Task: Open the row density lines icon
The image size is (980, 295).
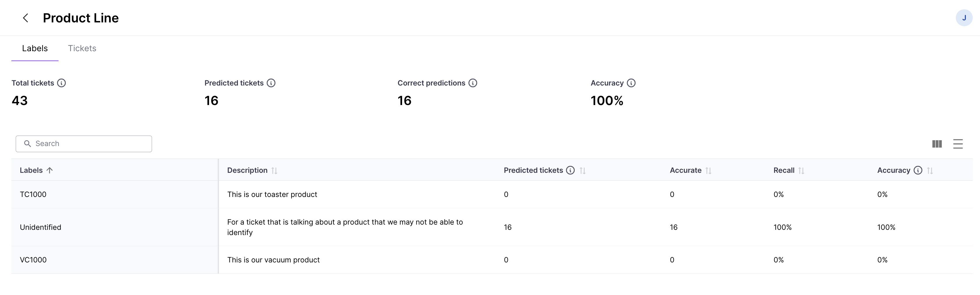Action: point(958,144)
